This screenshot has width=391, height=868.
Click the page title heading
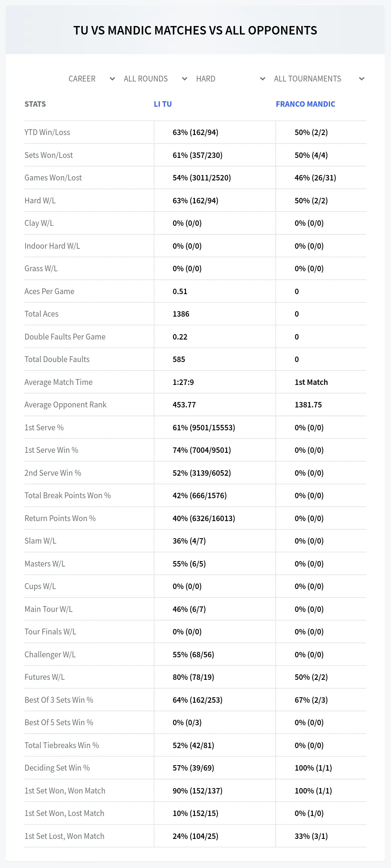point(195,30)
